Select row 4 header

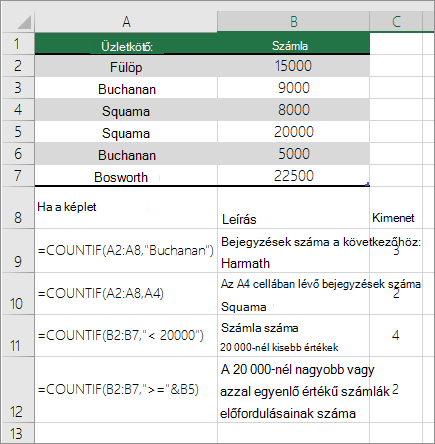coord(18,110)
